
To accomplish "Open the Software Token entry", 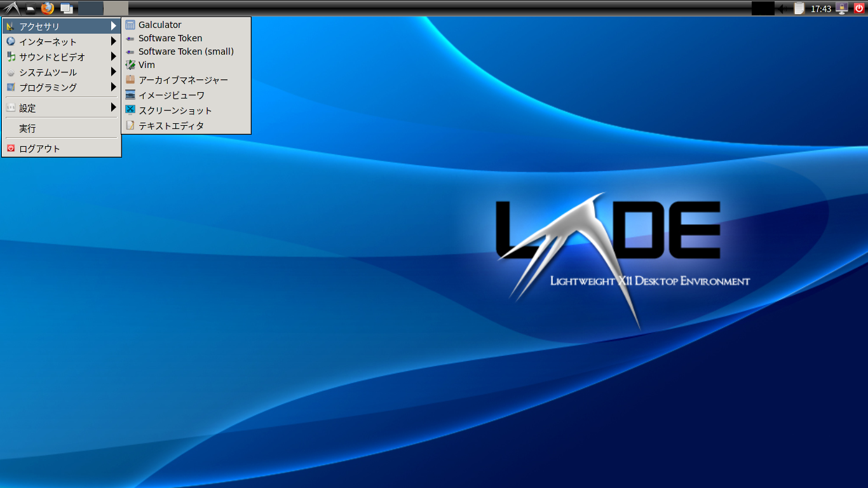I will coord(186,38).
